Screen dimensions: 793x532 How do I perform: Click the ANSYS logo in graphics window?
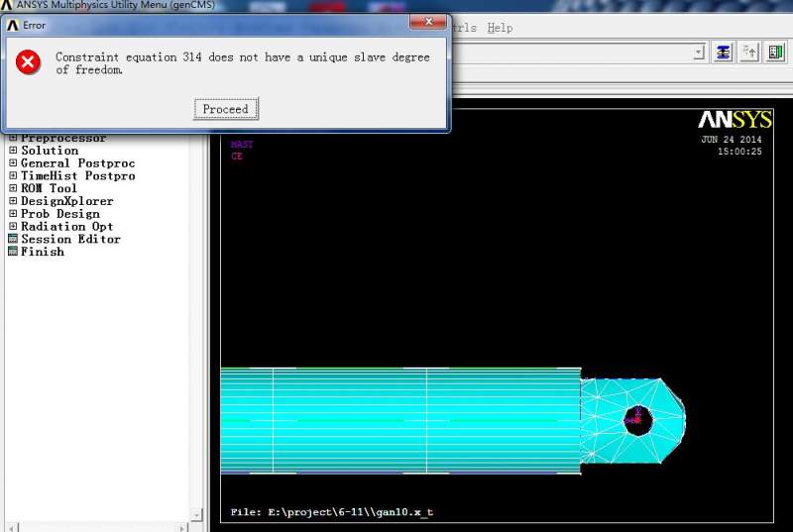pyautogui.click(x=735, y=120)
